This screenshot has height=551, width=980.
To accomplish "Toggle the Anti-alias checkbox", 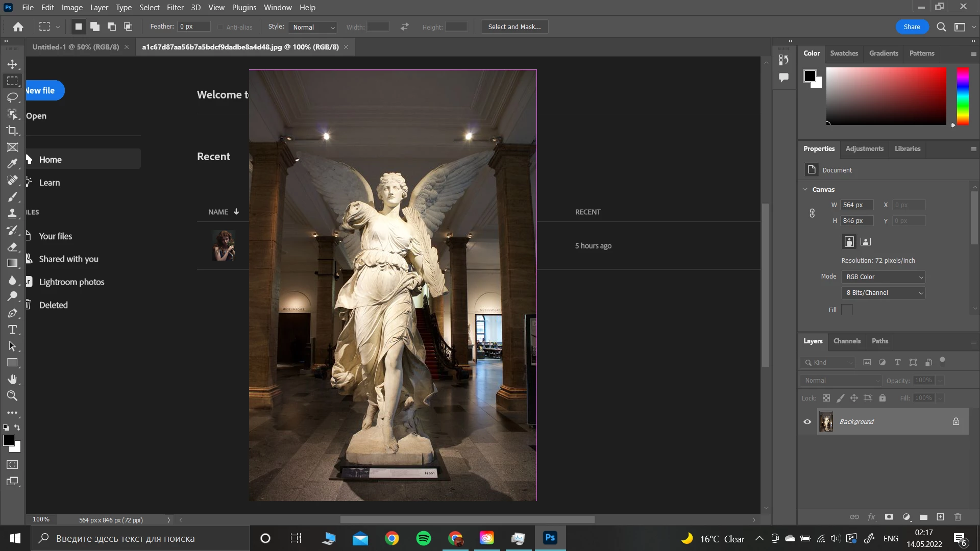I will [220, 27].
